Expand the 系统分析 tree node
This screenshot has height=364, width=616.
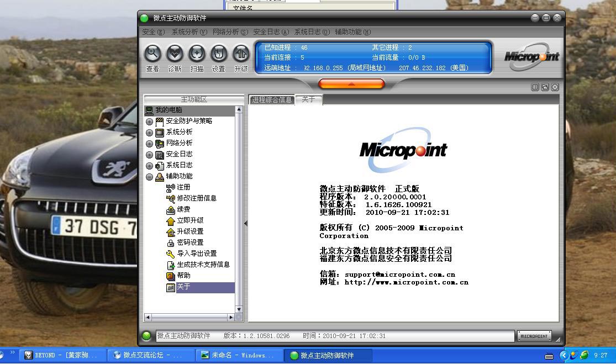point(149,133)
